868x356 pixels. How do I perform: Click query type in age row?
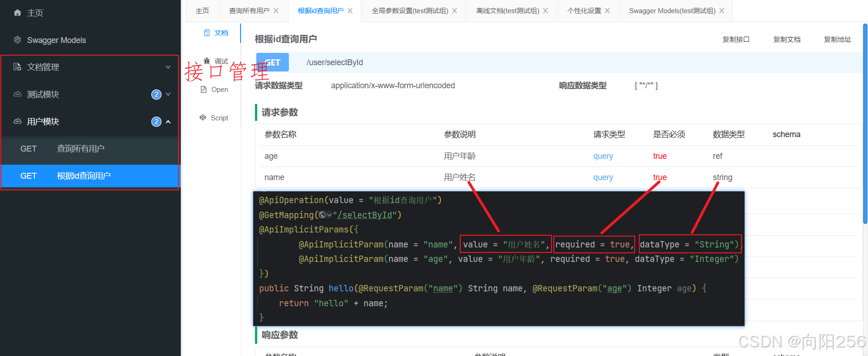point(603,156)
